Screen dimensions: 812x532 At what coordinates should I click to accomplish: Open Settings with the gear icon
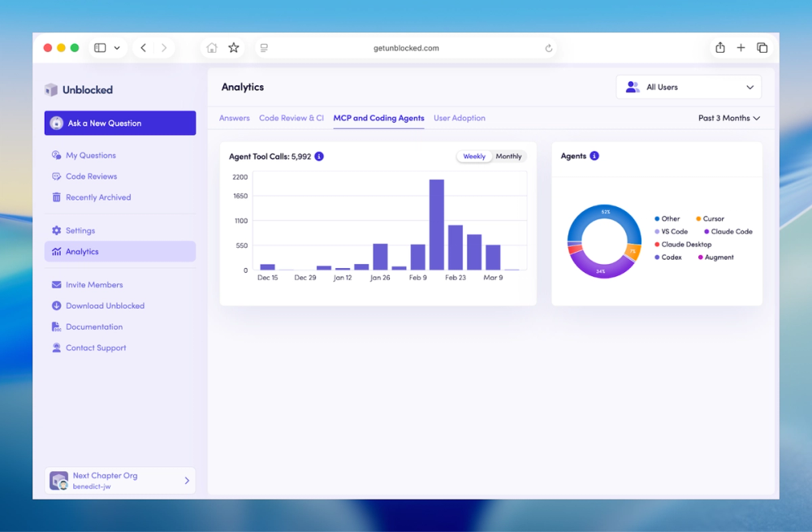point(57,231)
